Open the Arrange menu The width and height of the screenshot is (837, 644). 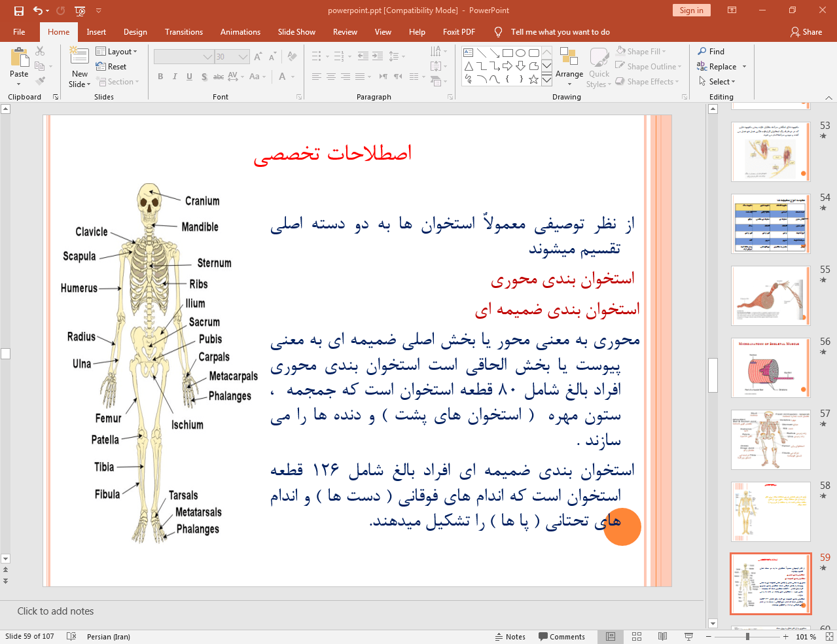(x=569, y=67)
